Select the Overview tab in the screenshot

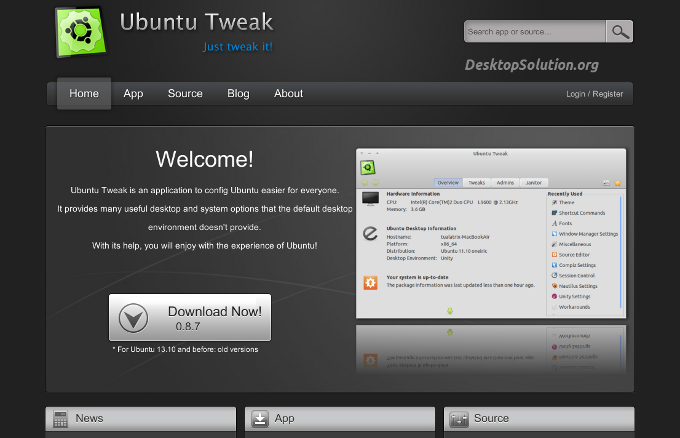tap(448, 183)
